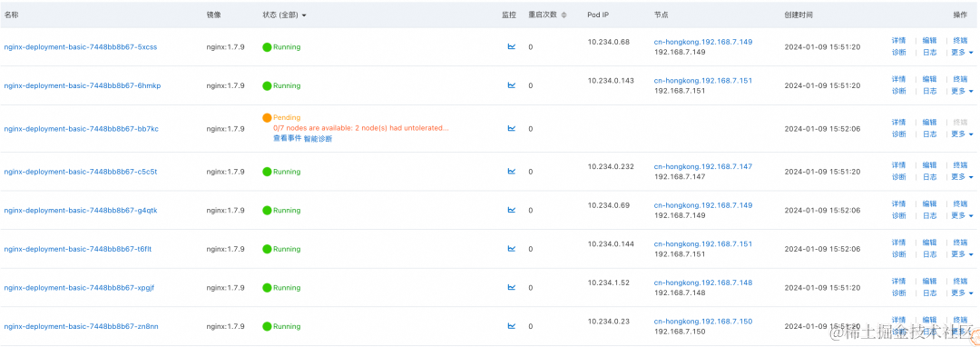Open monitoring chart for pending pod bb7kc
This screenshot has width=980, height=347.
coord(511,128)
